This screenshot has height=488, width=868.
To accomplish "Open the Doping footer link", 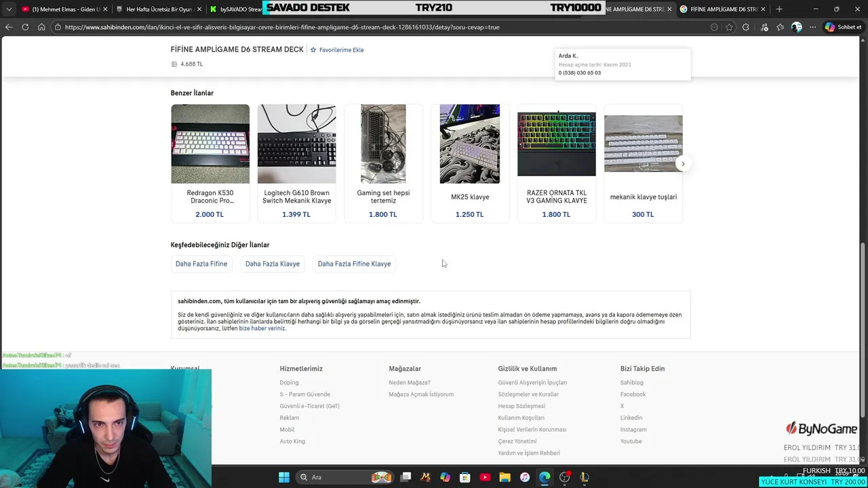I will click(x=289, y=382).
